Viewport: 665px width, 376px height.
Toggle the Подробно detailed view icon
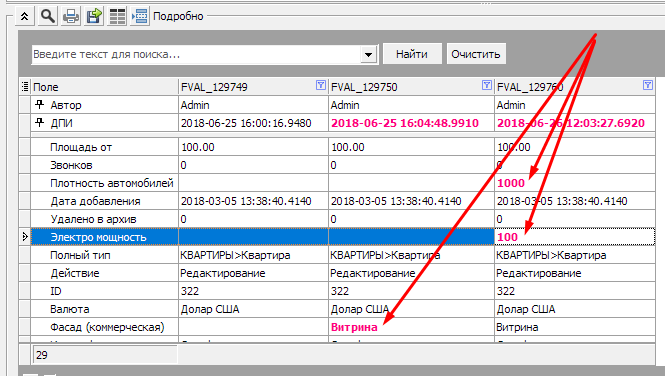140,17
